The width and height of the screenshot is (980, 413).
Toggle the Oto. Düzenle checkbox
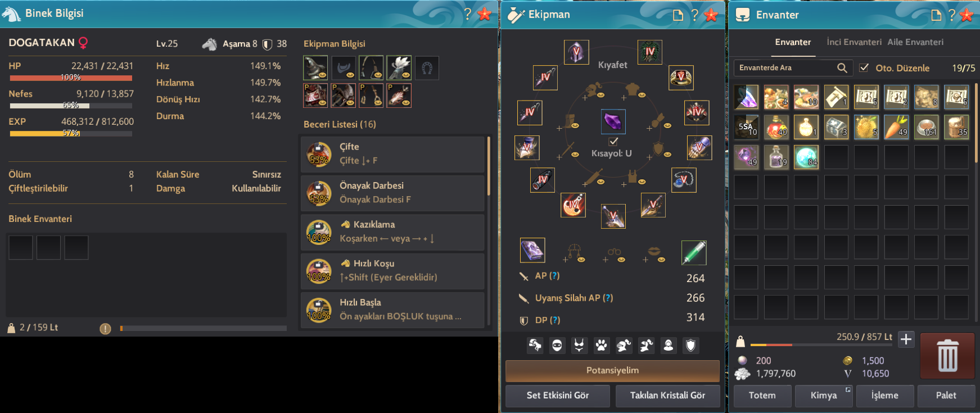tap(864, 68)
